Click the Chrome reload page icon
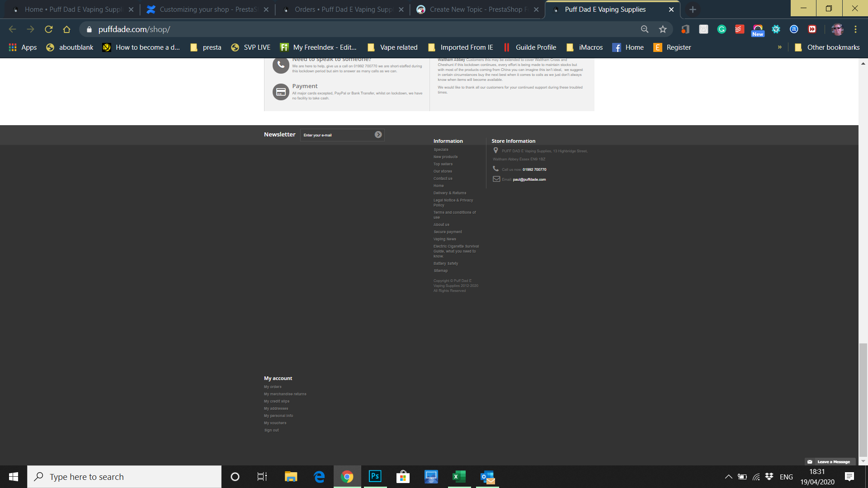The width and height of the screenshot is (868, 488). tap(48, 29)
